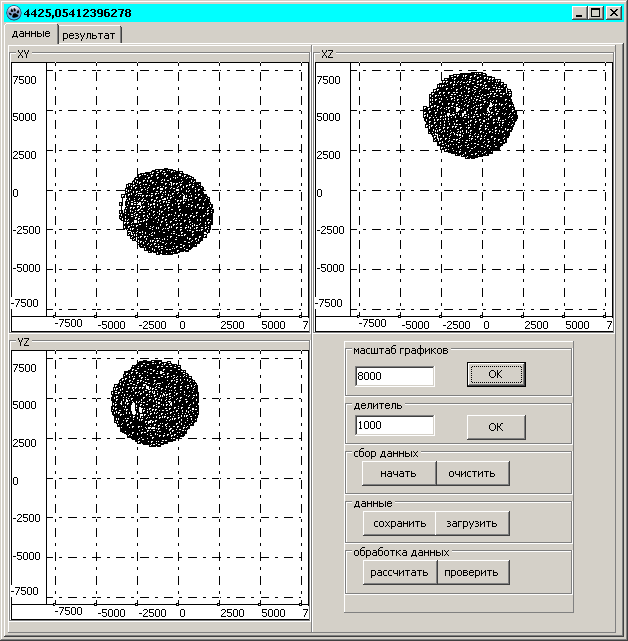Viewport: 628px width, 641px height.
Task: Click the -5000 x-axis label in XZ plot
Action: (415, 325)
